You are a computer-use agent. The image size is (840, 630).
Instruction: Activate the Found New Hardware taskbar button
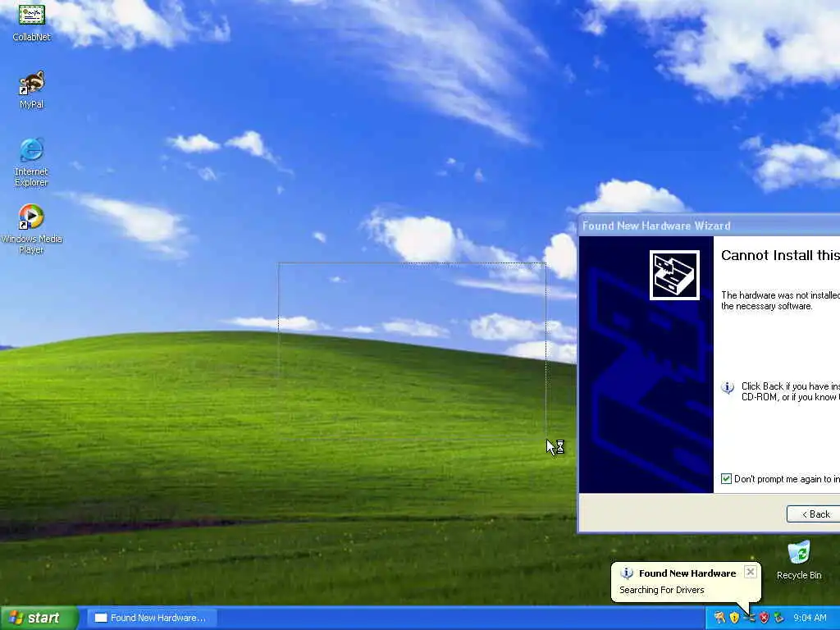(152, 618)
